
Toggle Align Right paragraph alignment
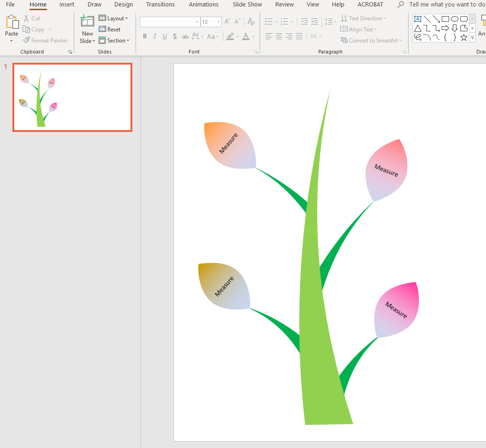point(289,36)
